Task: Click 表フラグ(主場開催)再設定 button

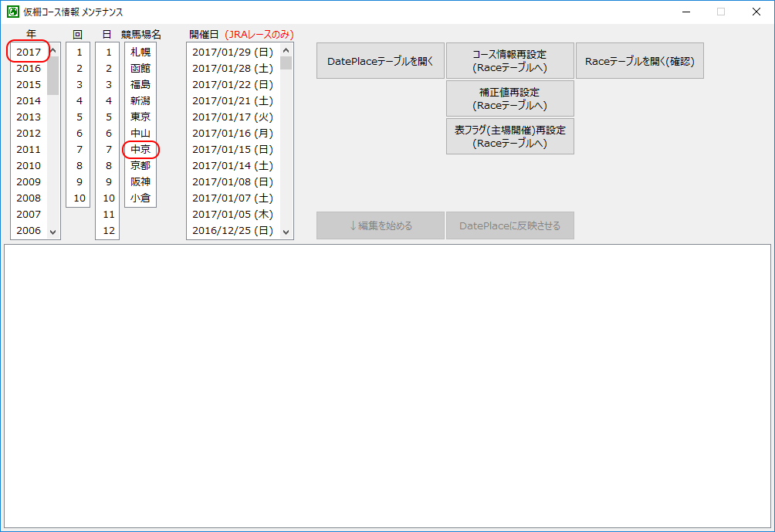Action: 509,137
